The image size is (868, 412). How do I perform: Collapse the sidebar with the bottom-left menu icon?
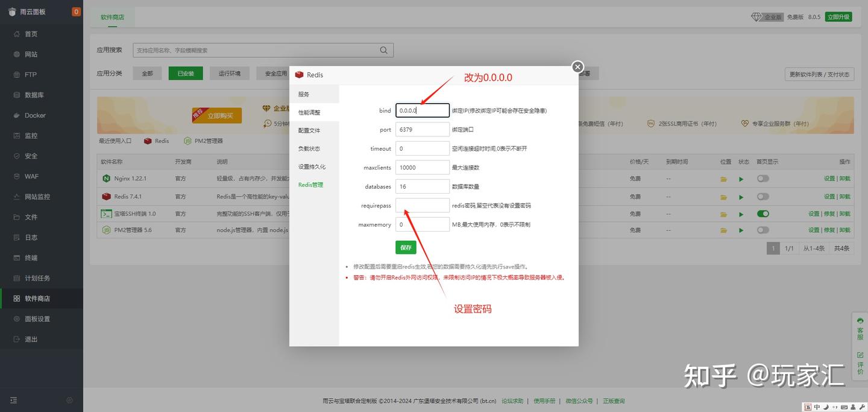pos(14,400)
